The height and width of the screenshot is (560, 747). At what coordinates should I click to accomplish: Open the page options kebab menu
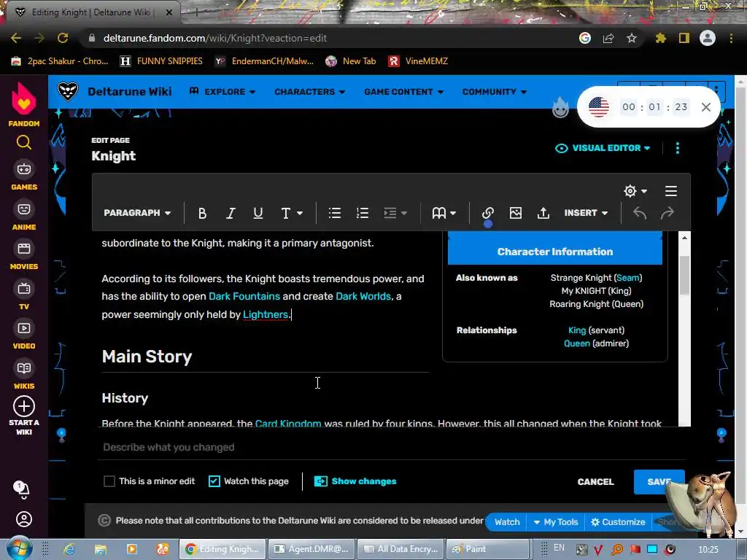[x=678, y=148]
